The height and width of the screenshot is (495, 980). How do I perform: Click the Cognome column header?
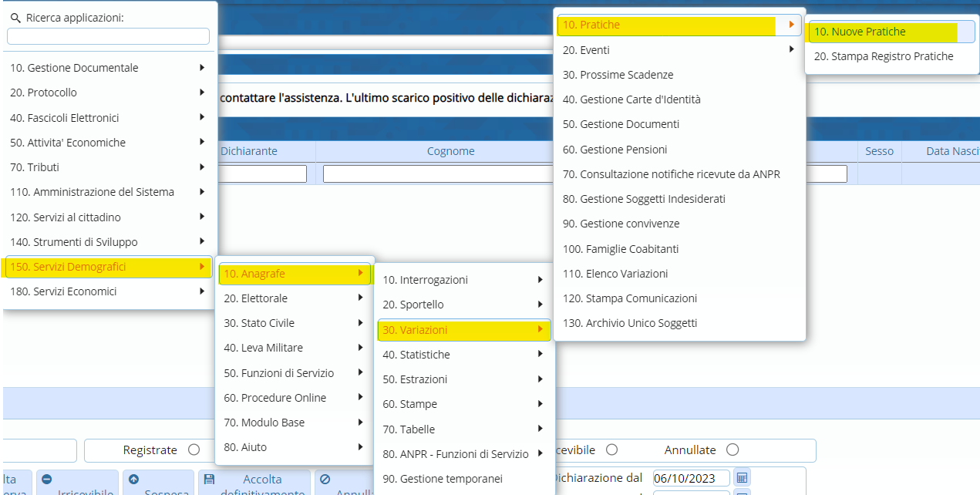(x=450, y=151)
